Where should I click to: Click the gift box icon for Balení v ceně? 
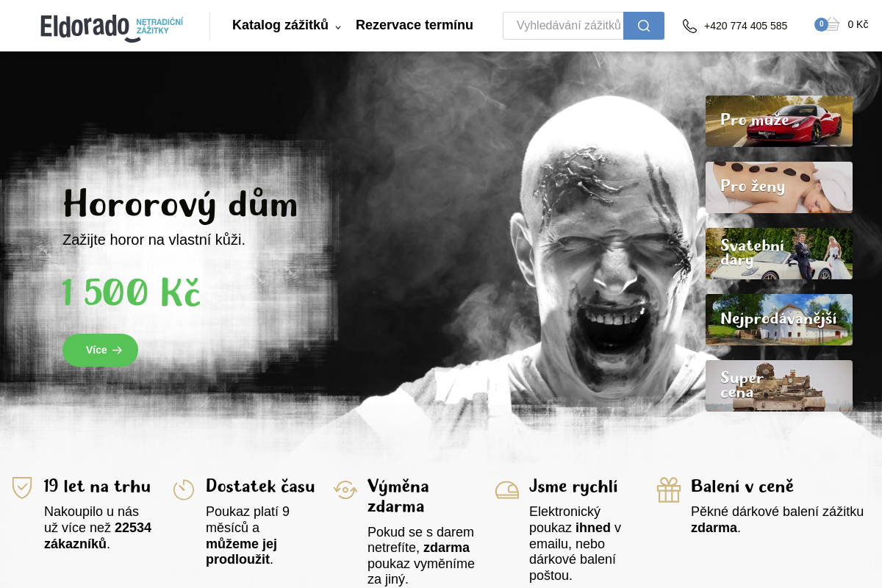point(669,490)
